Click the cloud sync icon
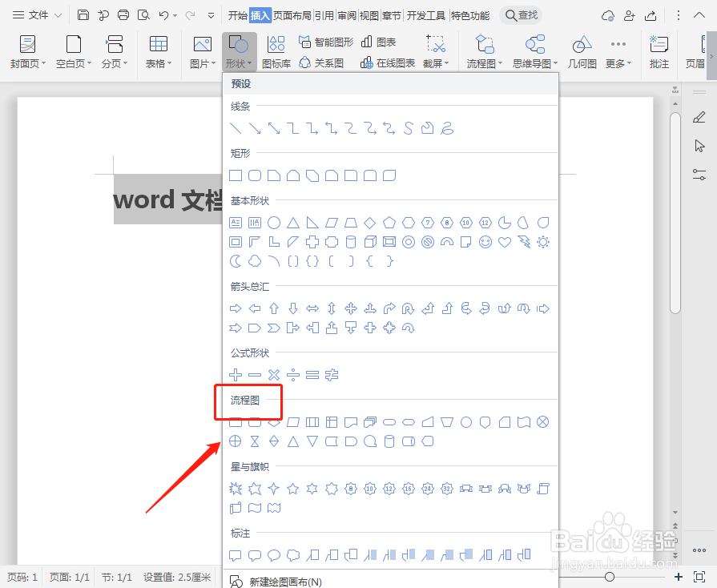717x588 pixels. pyautogui.click(x=608, y=15)
